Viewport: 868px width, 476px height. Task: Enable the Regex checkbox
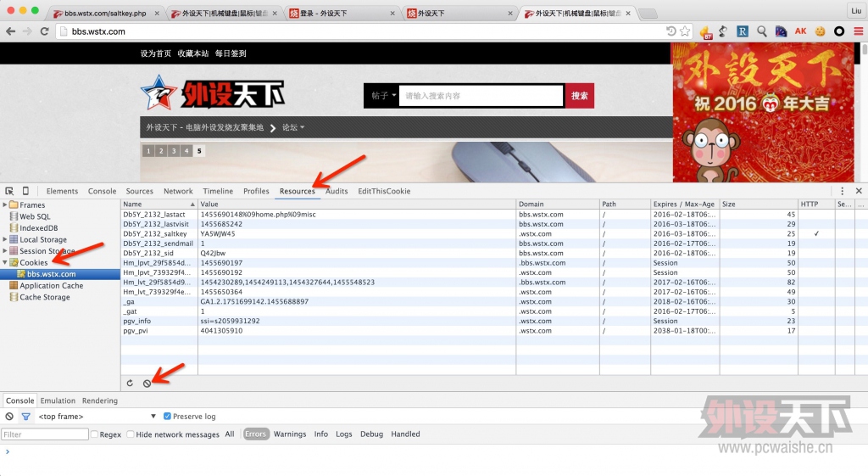click(94, 434)
